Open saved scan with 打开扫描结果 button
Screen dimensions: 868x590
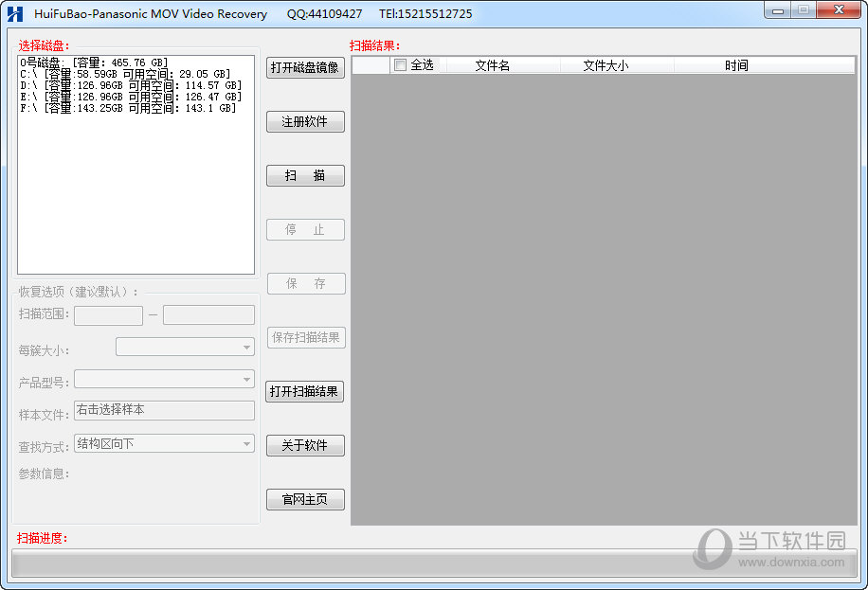click(x=304, y=391)
